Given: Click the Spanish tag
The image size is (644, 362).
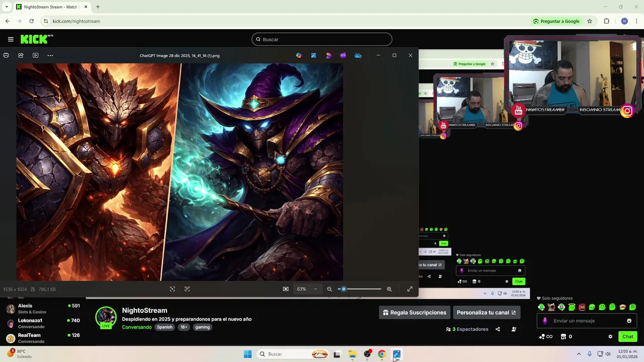Looking at the screenshot, I should tap(165, 327).
